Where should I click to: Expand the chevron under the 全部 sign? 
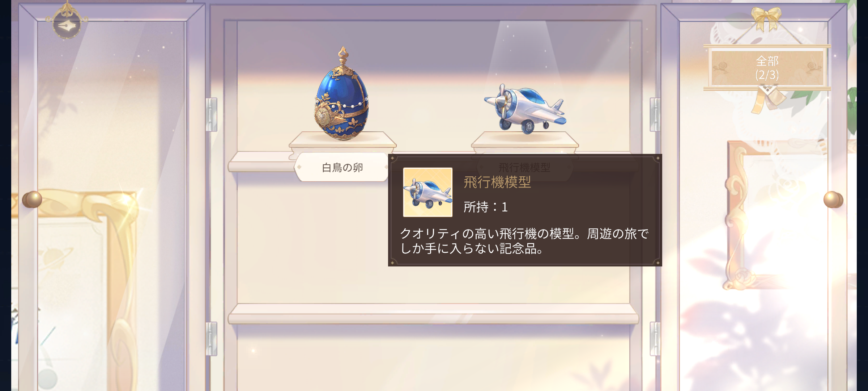(767, 89)
